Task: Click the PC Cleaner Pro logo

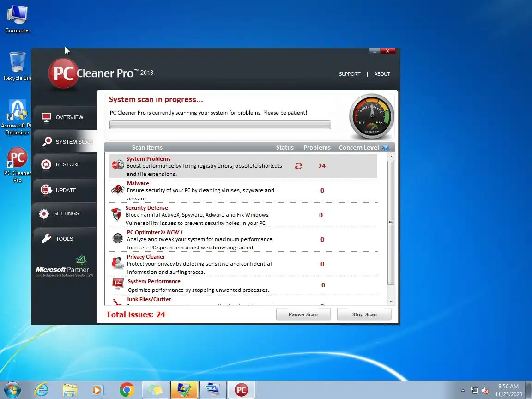Action: click(x=100, y=73)
